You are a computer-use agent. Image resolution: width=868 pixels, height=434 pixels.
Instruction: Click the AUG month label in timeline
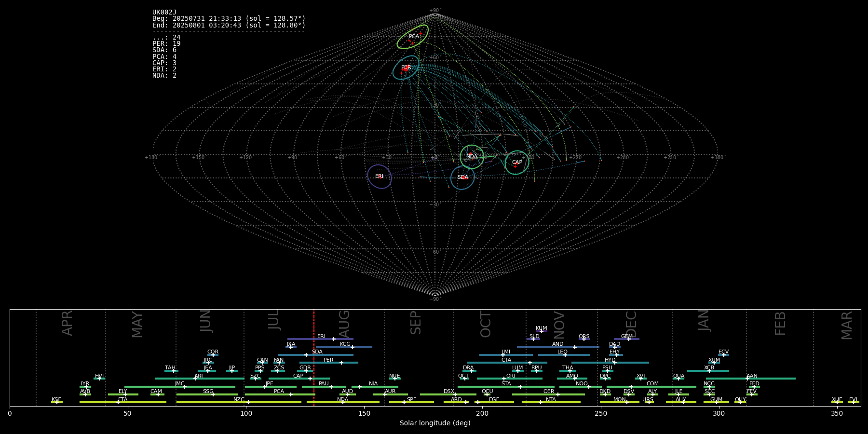344,324
